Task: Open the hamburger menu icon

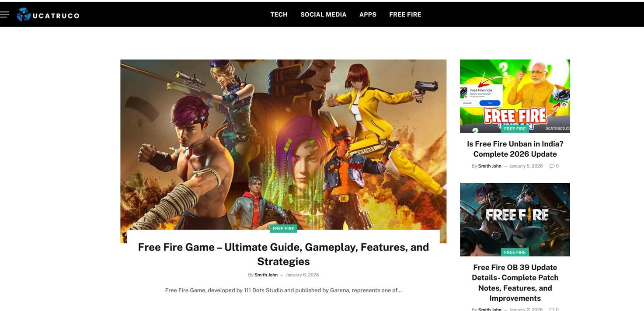Action: [4, 14]
